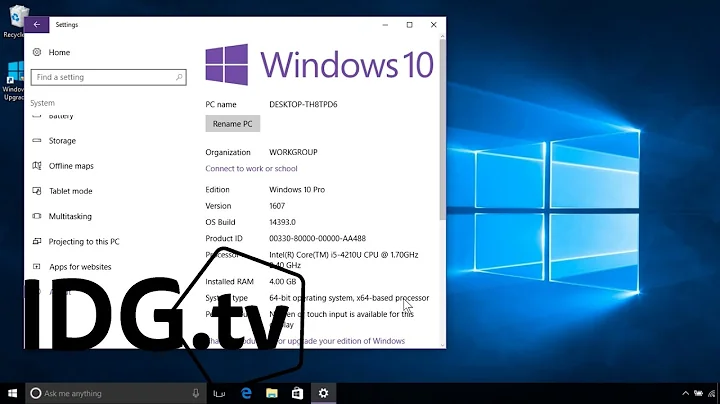Screen dimensions: 720x404
Task: Open Tablet mode settings
Action: (x=70, y=191)
